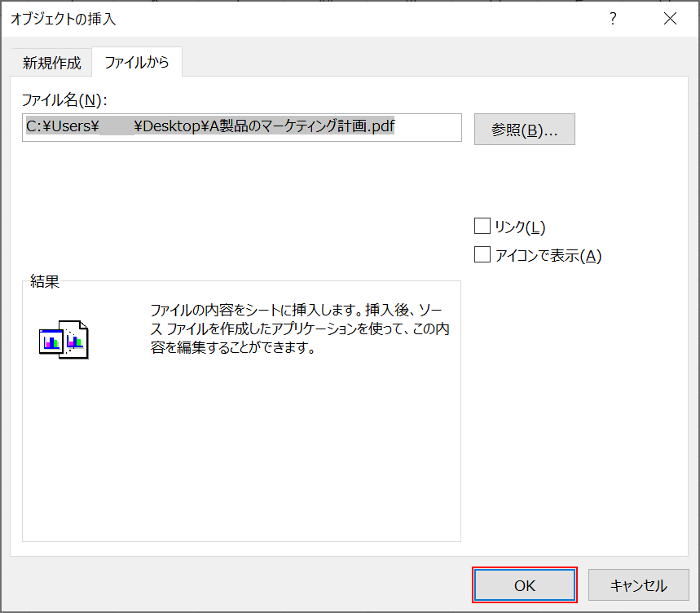Click the help question mark button
The image size is (700, 613).
click(x=613, y=18)
